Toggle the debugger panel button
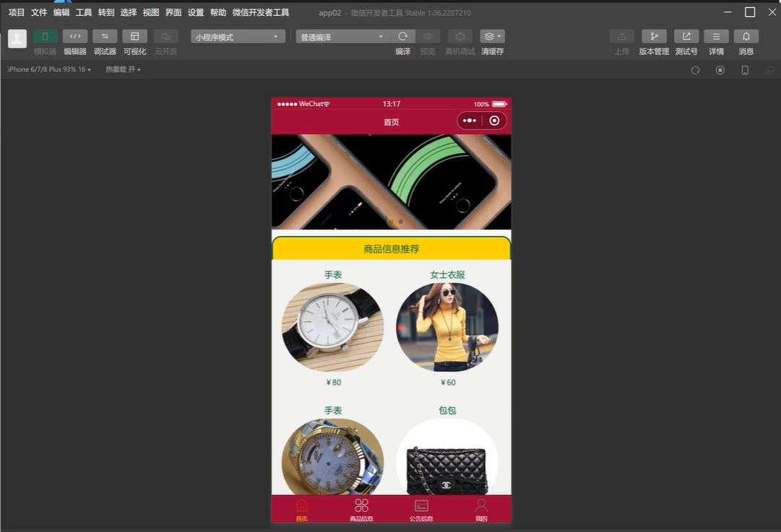 click(105, 37)
